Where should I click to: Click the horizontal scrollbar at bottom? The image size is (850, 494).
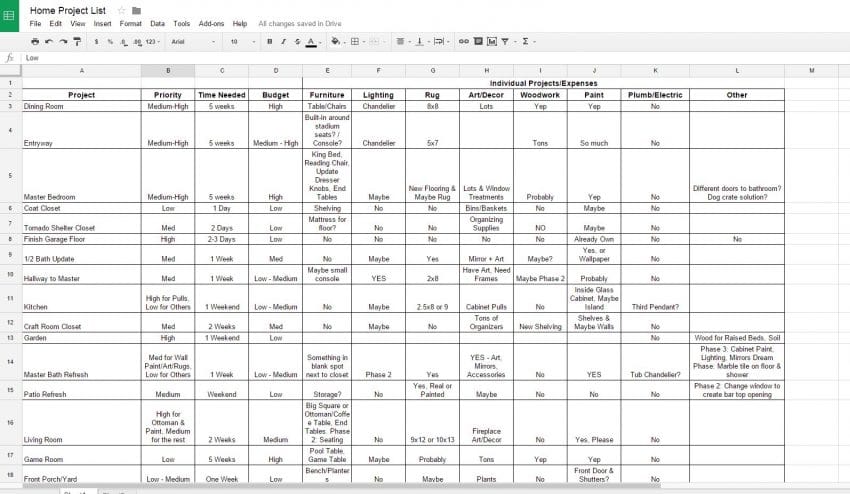pyautogui.click(x=342, y=486)
